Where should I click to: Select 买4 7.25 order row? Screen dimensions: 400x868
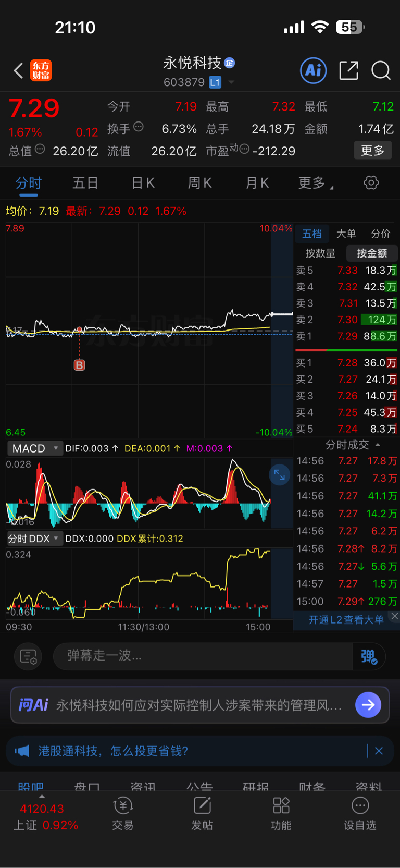click(346, 412)
